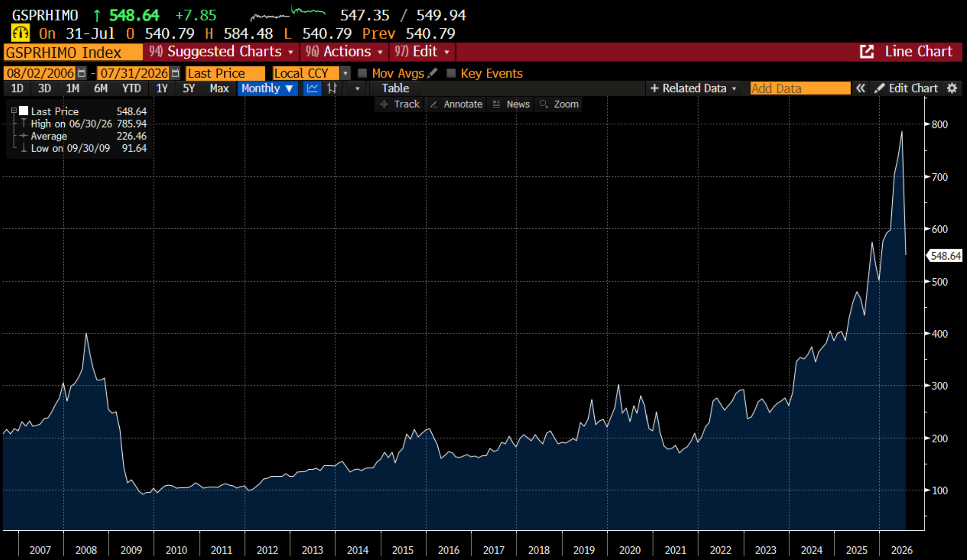
Task: Click the Line Chart title label
Action: (x=918, y=52)
